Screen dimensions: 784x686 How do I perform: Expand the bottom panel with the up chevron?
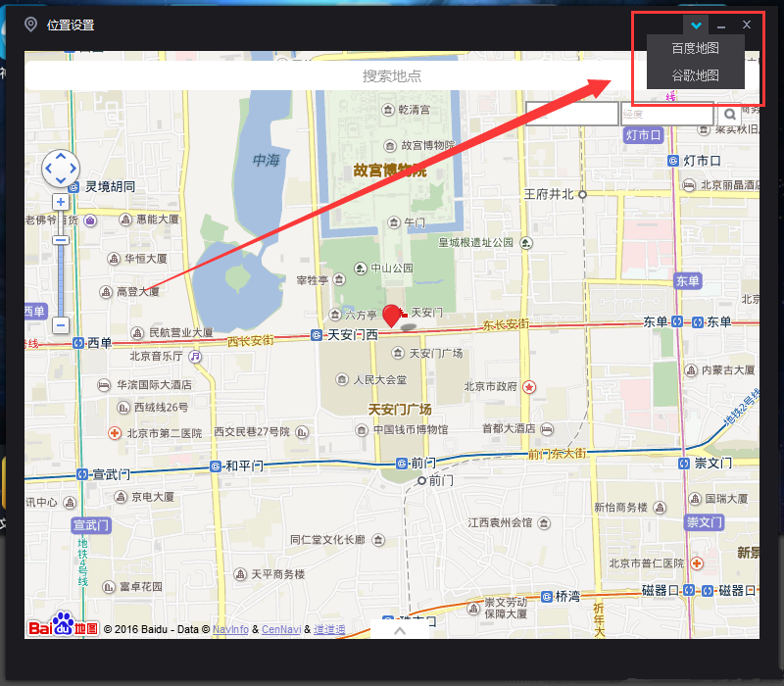click(x=400, y=630)
